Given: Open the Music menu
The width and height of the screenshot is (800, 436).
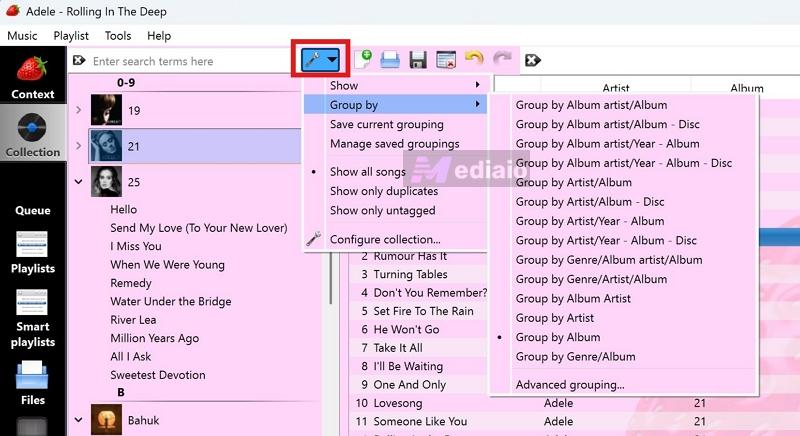Looking at the screenshot, I should pos(22,36).
